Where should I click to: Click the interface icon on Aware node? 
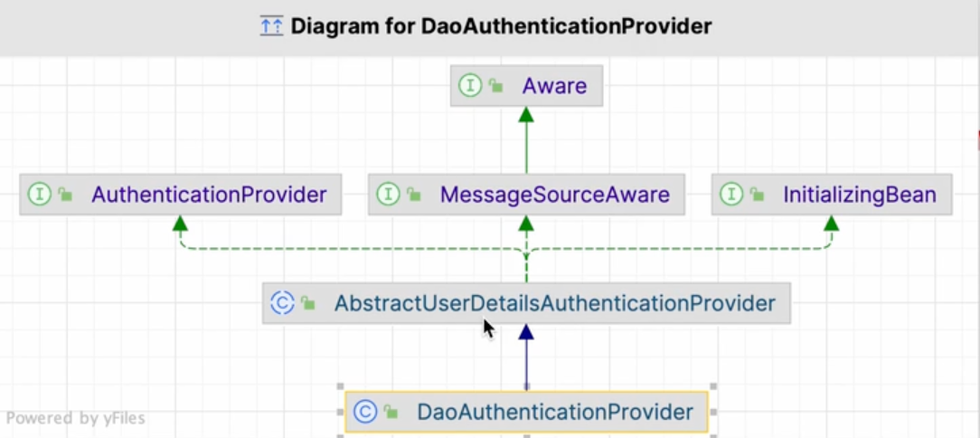pyautogui.click(x=470, y=86)
